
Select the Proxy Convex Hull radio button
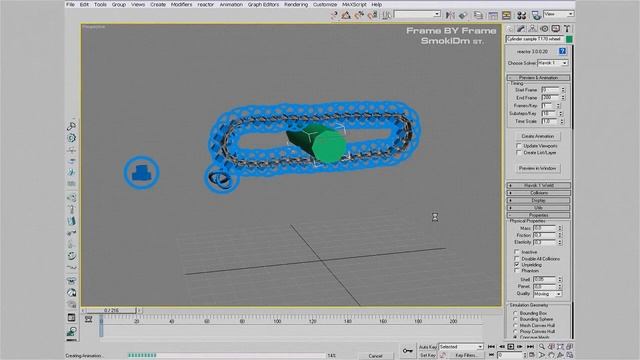[515, 332]
